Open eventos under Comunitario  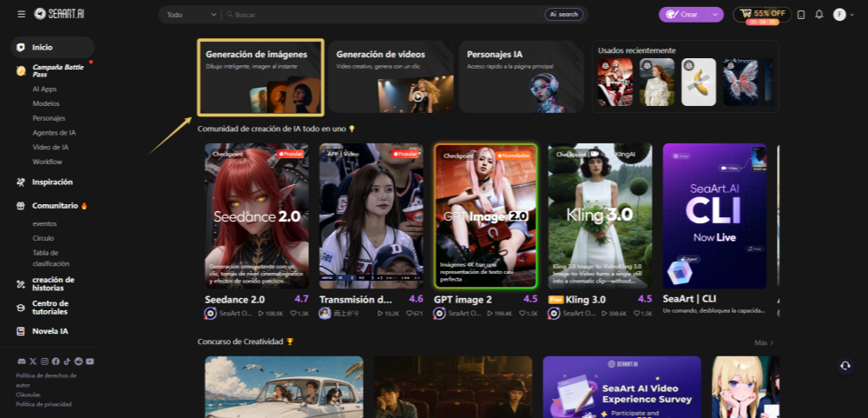(44, 223)
